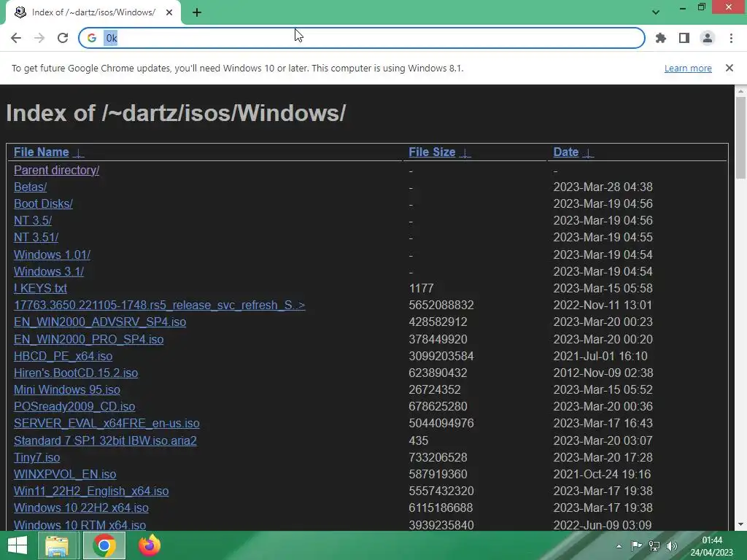Download WINXPVOL_EN.iso
747x560 pixels.
pyautogui.click(x=65, y=474)
